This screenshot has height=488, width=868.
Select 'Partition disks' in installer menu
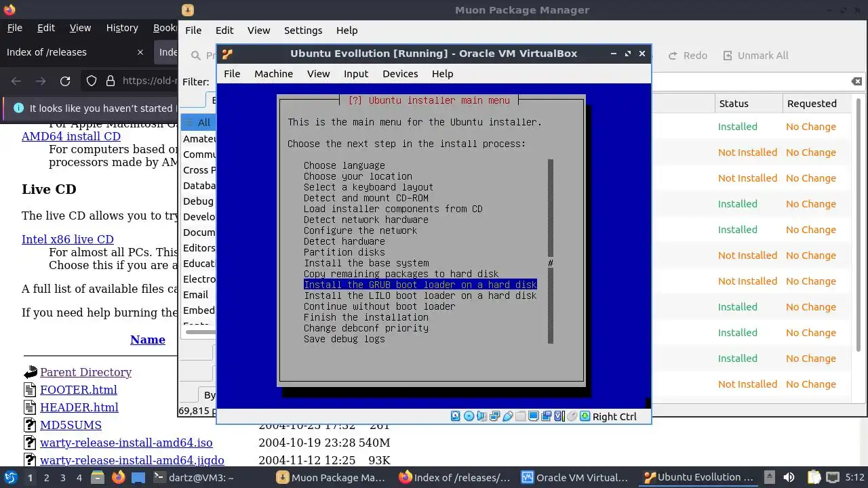pyautogui.click(x=344, y=252)
